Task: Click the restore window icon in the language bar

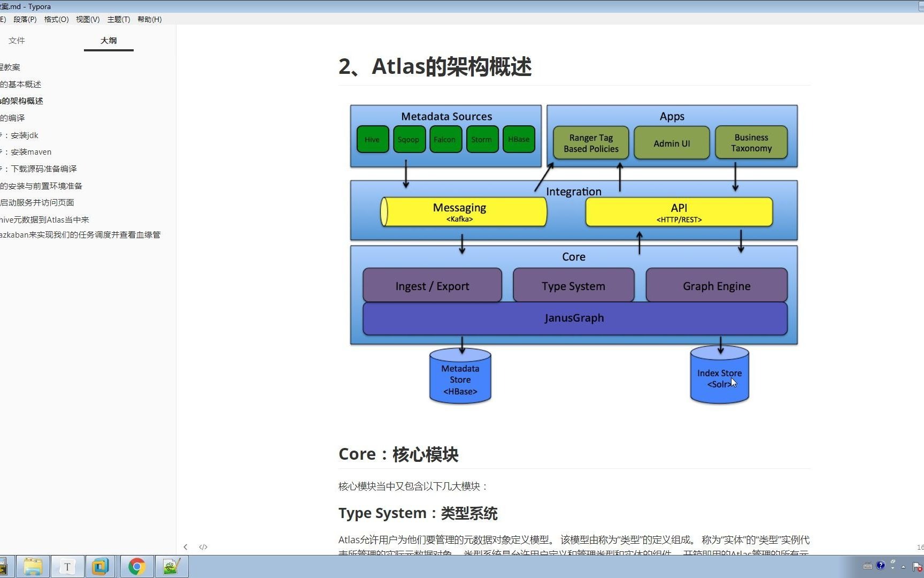Action: (893, 561)
